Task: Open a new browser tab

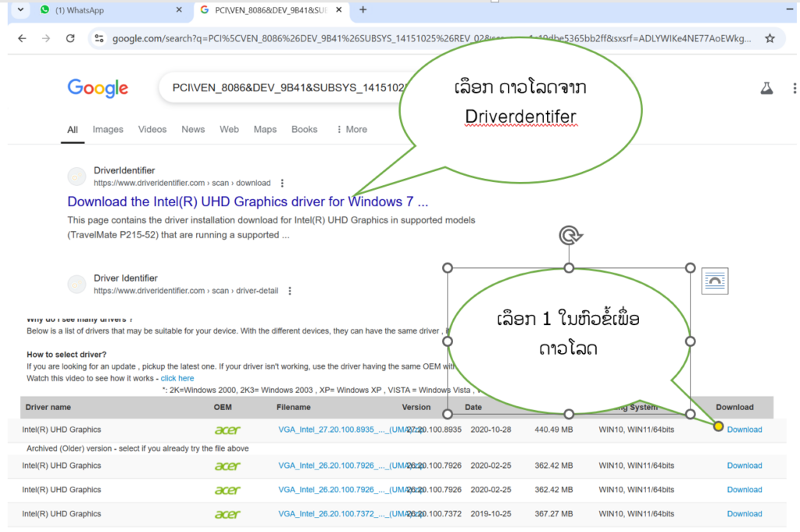Action: pos(362,10)
